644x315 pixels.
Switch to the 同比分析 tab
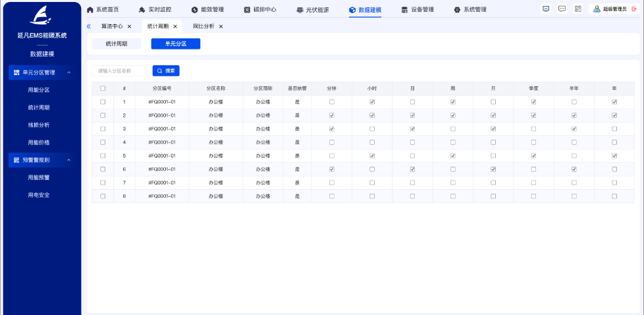click(203, 26)
